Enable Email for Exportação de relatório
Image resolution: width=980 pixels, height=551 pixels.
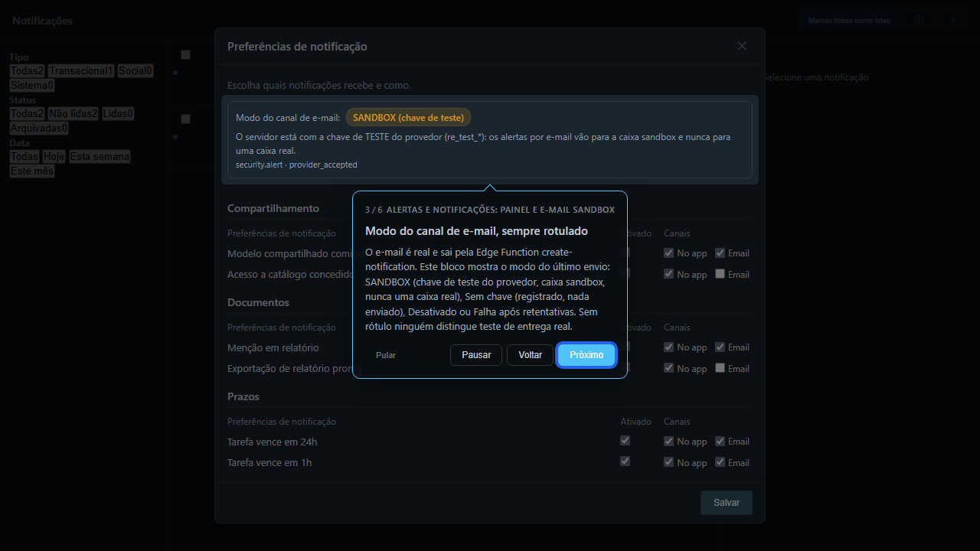click(x=720, y=368)
